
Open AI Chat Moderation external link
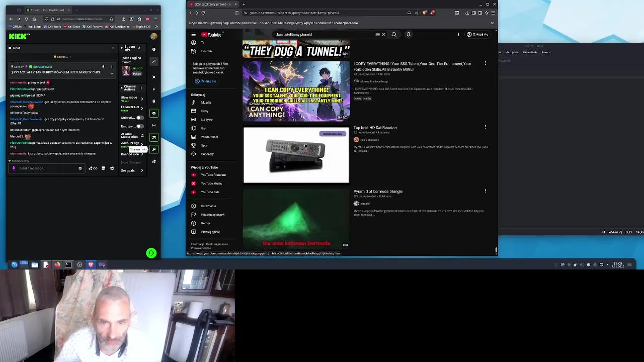click(x=142, y=135)
